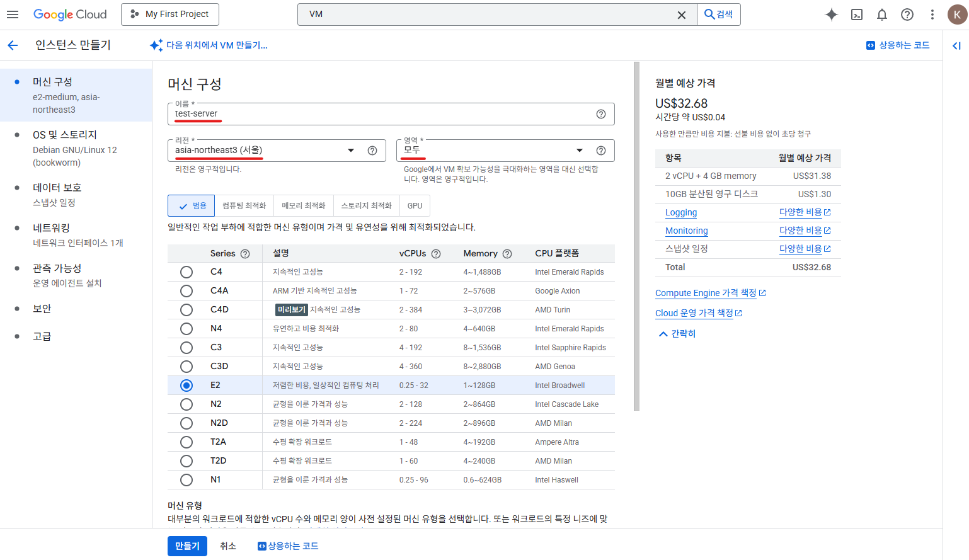Screen dimensions: 969x560
Task: Select the T2D series radio button
Action: (x=186, y=461)
